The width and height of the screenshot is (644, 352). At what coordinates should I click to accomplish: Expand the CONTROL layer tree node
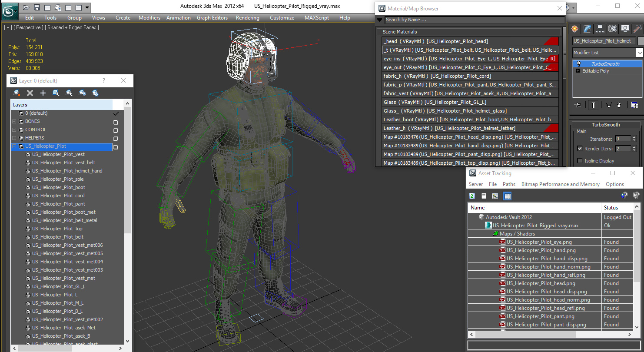pyautogui.click(x=14, y=130)
